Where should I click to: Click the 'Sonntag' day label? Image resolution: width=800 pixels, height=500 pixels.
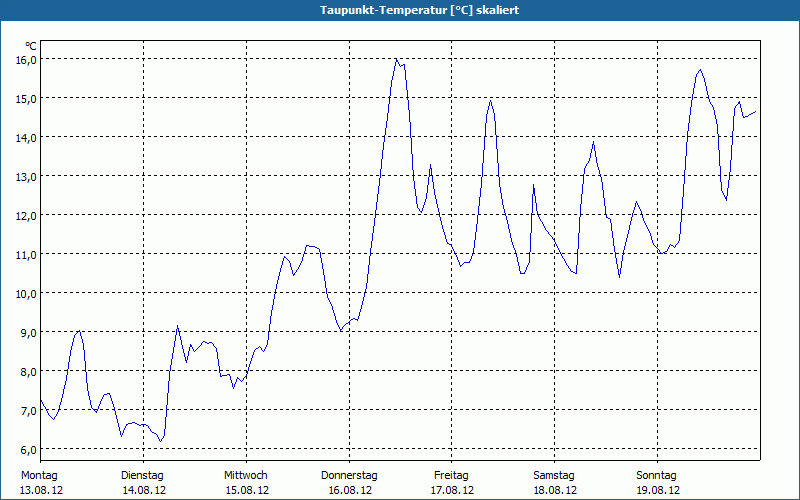pyautogui.click(x=656, y=476)
